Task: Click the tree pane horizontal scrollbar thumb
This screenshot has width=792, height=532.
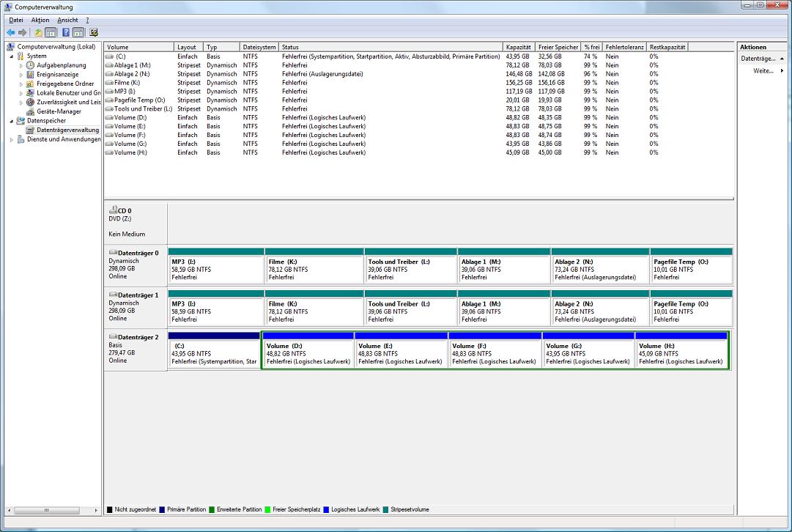Action: point(46,510)
